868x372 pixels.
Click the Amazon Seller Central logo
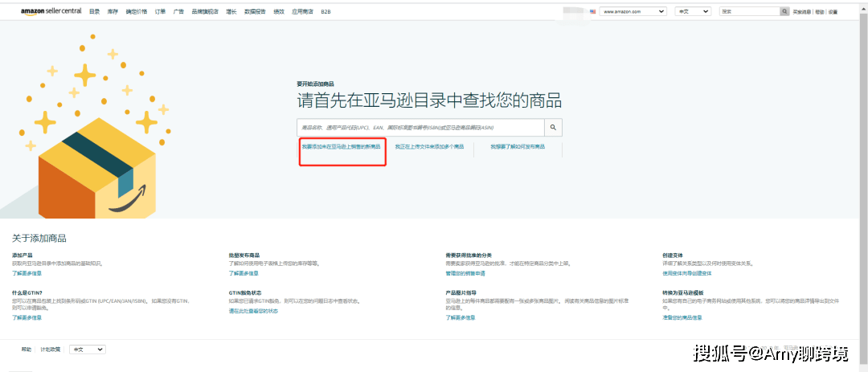point(52,11)
